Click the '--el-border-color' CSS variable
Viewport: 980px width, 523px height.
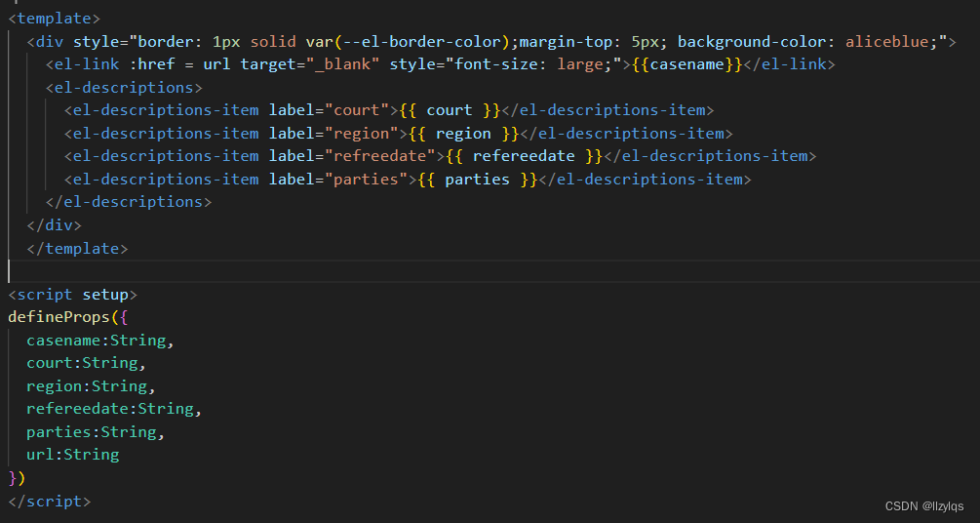[x=422, y=42]
